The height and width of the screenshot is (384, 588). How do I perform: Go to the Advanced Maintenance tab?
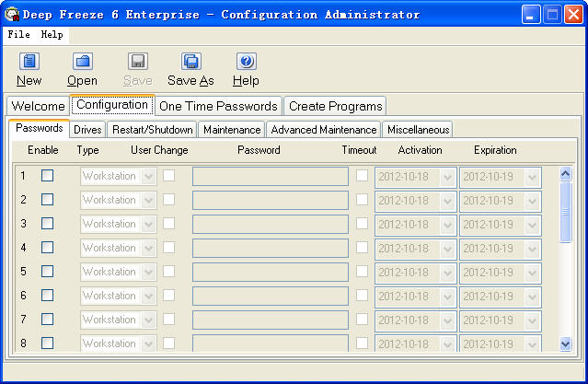click(x=324, y=130)
